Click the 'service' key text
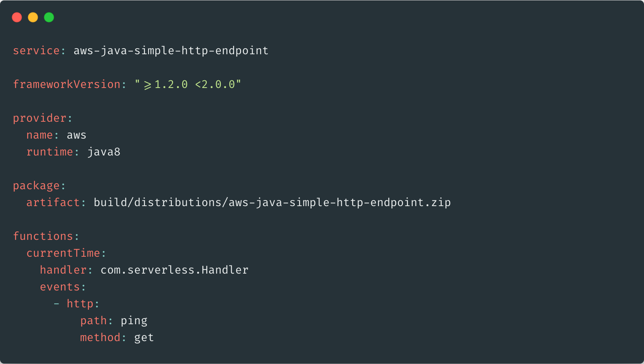 coord(36,51)
